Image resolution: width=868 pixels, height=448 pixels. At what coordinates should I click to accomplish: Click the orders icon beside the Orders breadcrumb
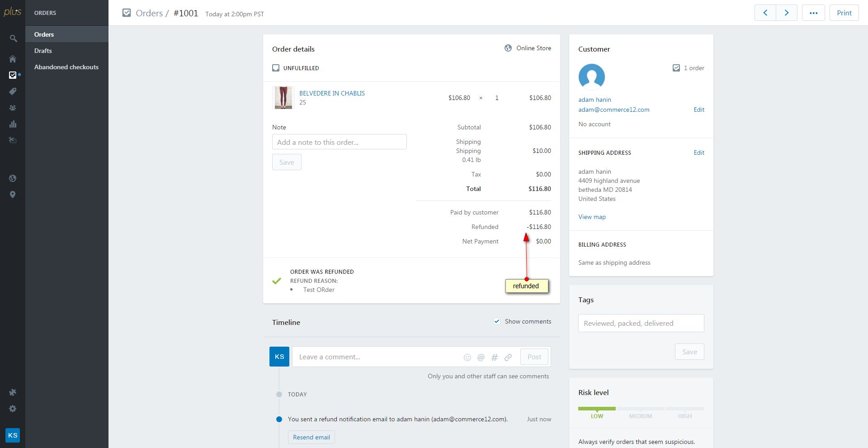point(127,13)
